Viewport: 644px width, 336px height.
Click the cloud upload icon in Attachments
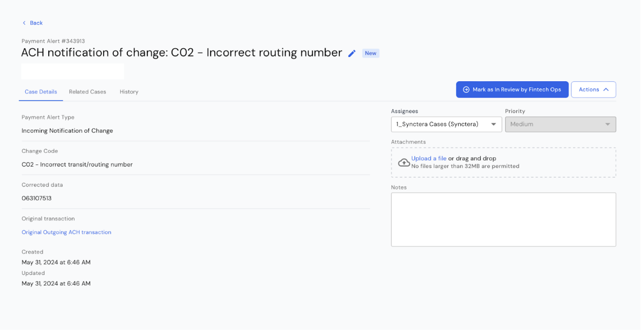coord(404,162)
